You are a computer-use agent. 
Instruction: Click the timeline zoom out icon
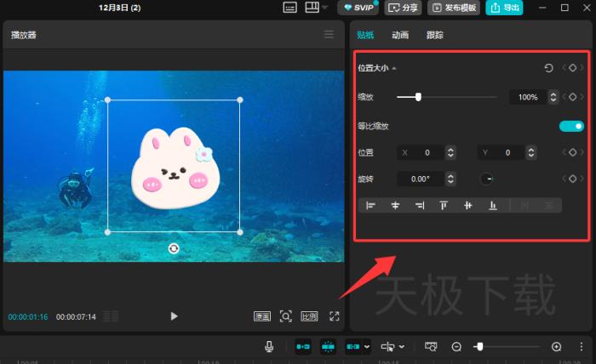pyautogui.click(x=456, y=347)
